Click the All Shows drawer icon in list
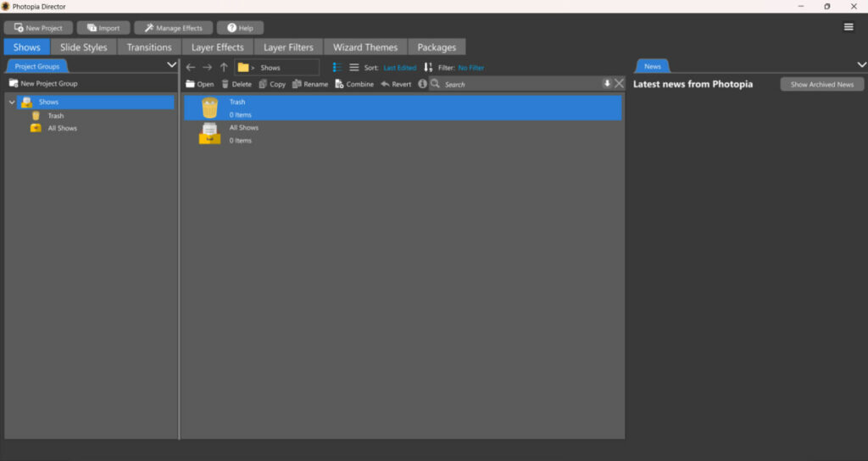868x461 pixels. click(x=210, y=133)
